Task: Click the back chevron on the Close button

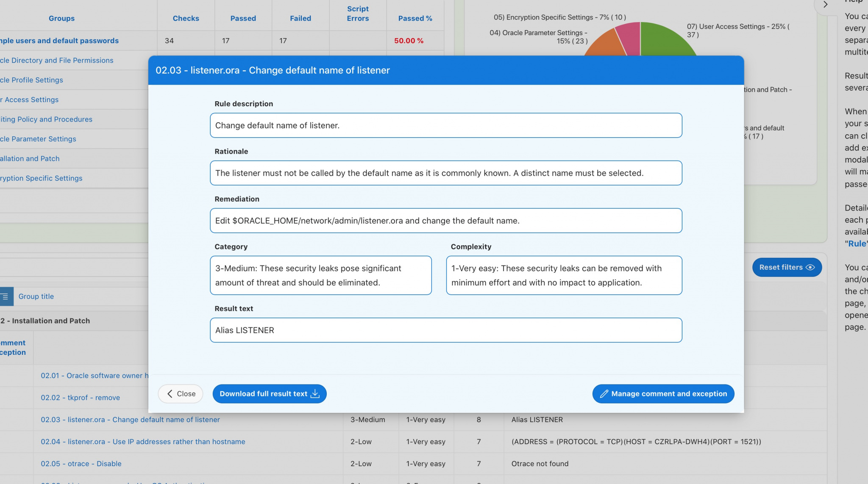Action: pos(170,394)
